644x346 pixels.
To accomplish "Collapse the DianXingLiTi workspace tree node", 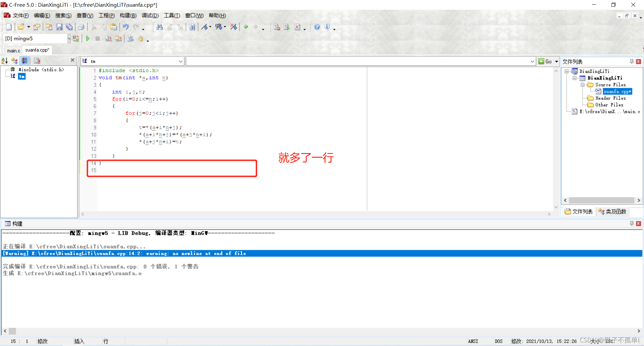I will 567,71.
